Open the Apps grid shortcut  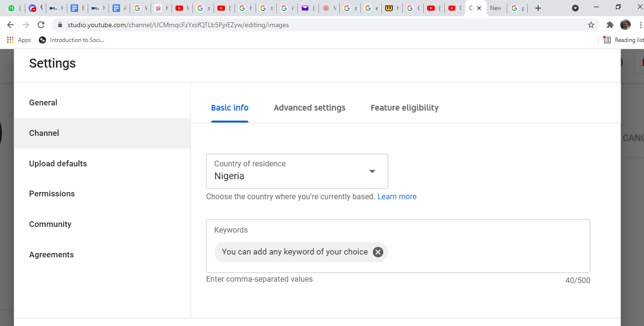coord(19,40)
